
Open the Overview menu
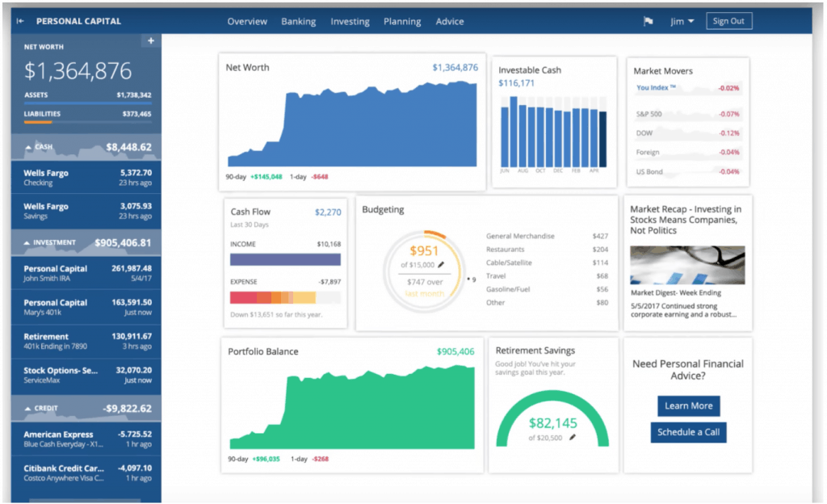tap(247, 22)
